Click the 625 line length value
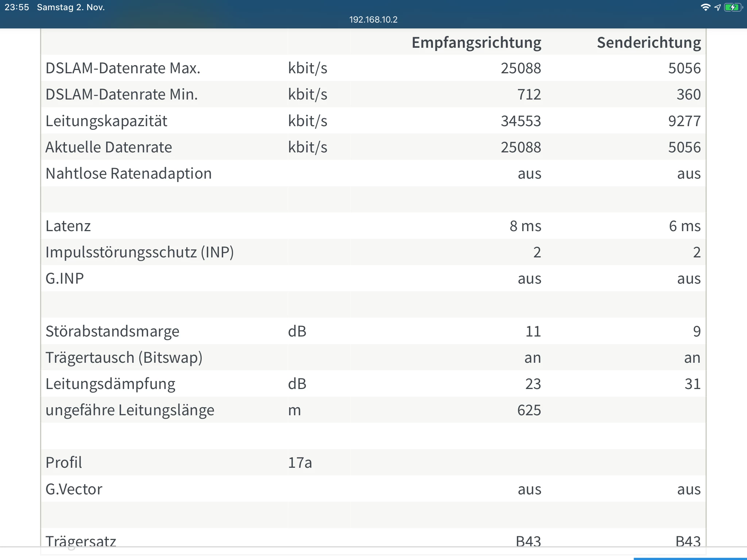This screenshot has width=747, height=560. (529, 410)
